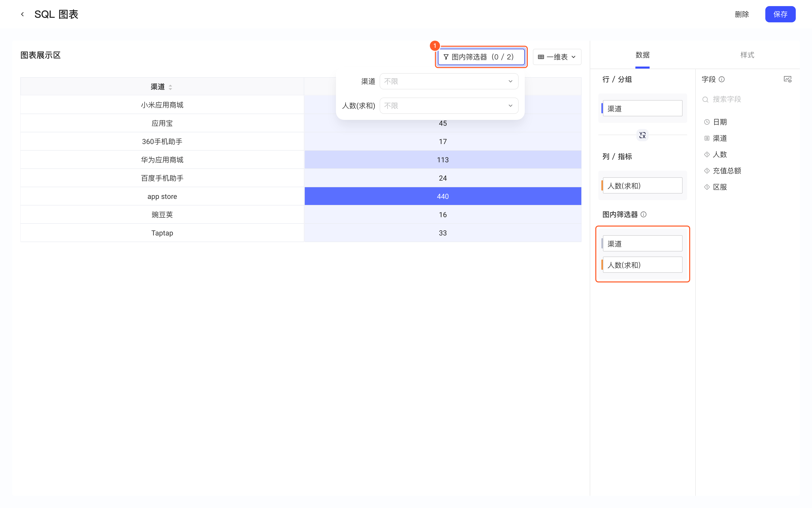The width and height of the screenshot is (812, 508).
Task: Switch to the 样式 tab
Action: point(747,55)
